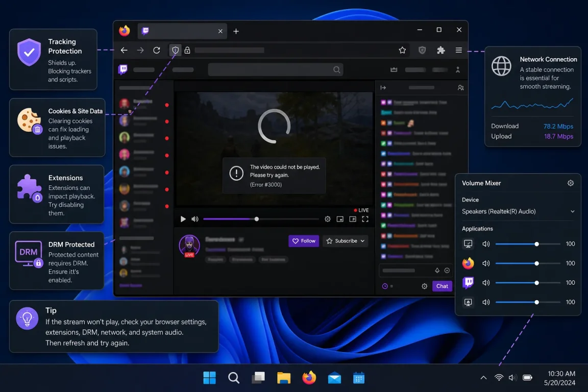Play the Twitch video
This screenshot has width=588, height=392.
click(x=183, y=219)
